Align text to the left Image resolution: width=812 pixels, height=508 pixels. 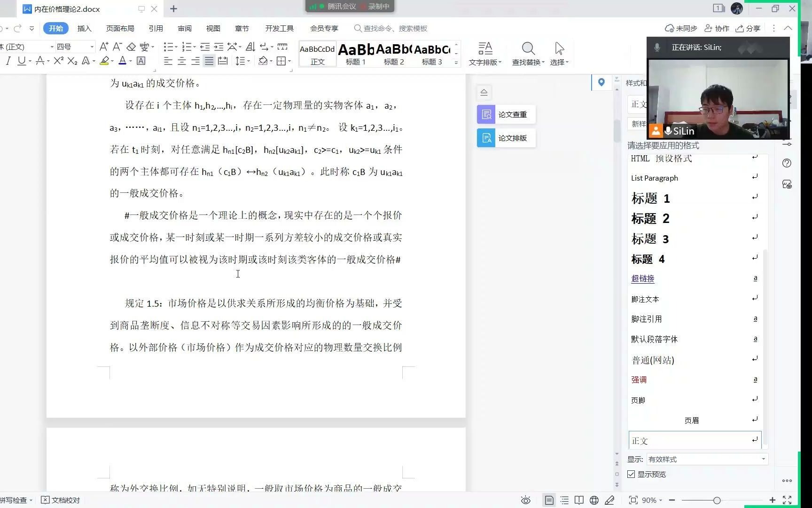point(168,61)
